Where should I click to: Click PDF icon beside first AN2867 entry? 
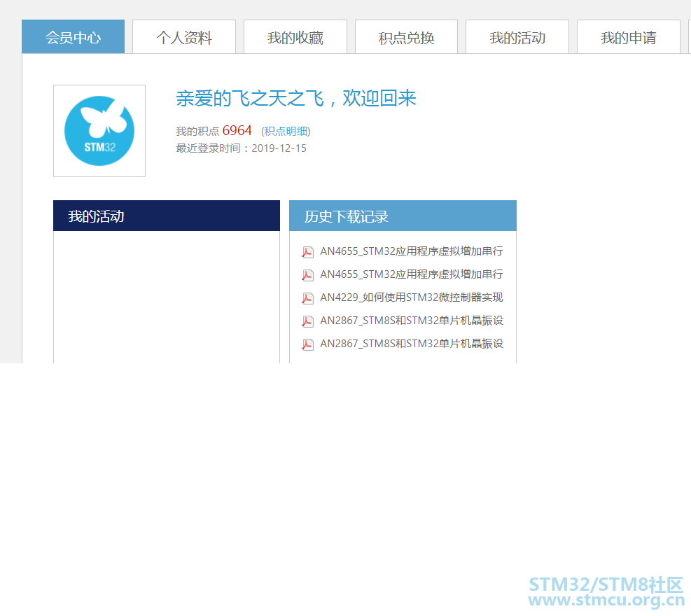pyautogui.click(x=307, y=321)
